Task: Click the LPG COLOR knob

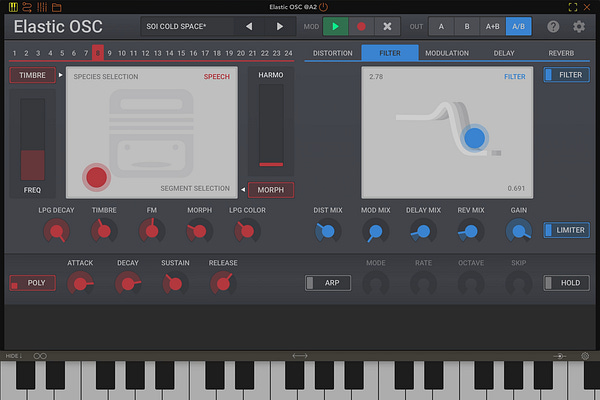Action: 247,231
